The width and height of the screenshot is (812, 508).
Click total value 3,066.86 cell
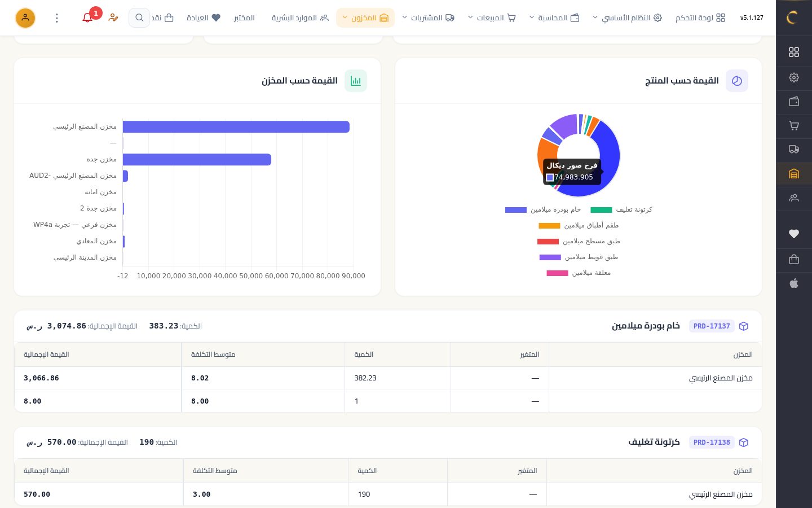click(x=98, y=378)
